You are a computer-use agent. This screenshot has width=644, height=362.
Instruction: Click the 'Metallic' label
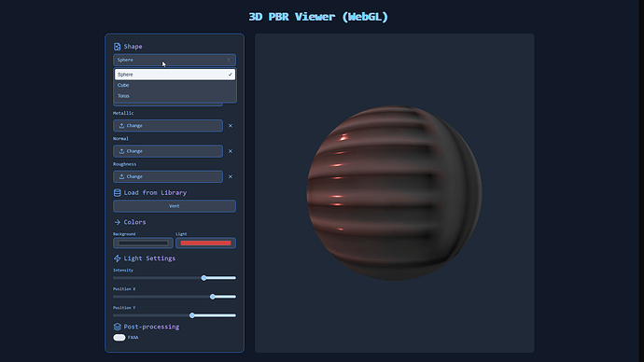(x=123, y=113)
